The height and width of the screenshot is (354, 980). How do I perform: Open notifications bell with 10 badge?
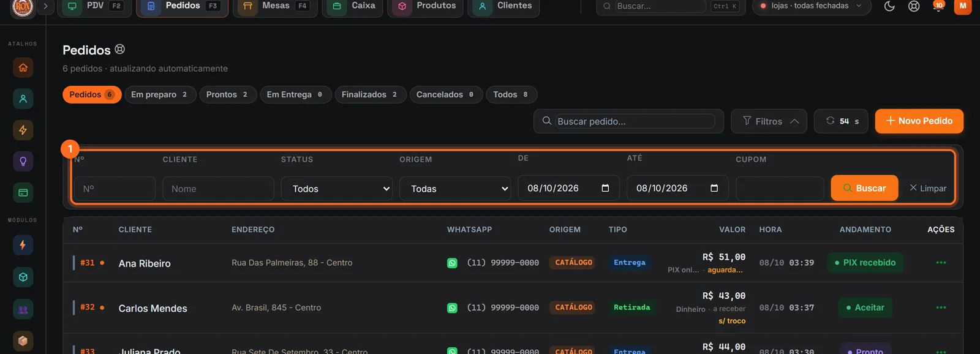pyautogui.click(x=938, y=6)
